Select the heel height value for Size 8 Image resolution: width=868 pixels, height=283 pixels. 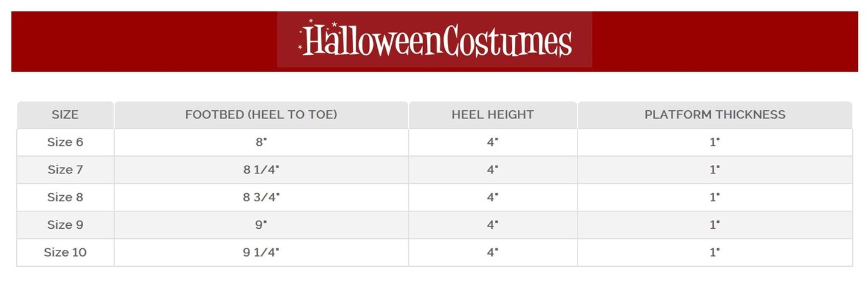point(492,197)
